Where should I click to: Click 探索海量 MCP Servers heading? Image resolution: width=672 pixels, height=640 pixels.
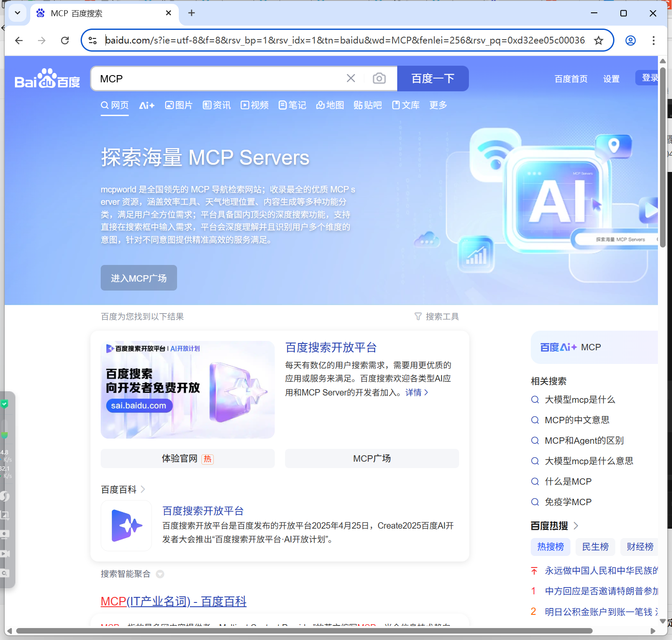click(x=205, y=157)
